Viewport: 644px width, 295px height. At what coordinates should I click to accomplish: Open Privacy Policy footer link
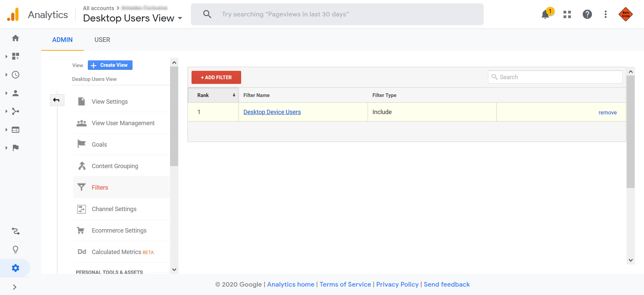397,284
